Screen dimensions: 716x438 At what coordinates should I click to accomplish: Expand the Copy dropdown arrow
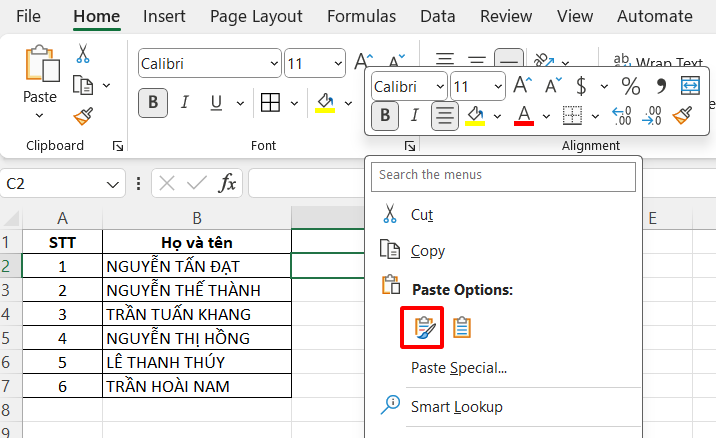click(106, 85)
